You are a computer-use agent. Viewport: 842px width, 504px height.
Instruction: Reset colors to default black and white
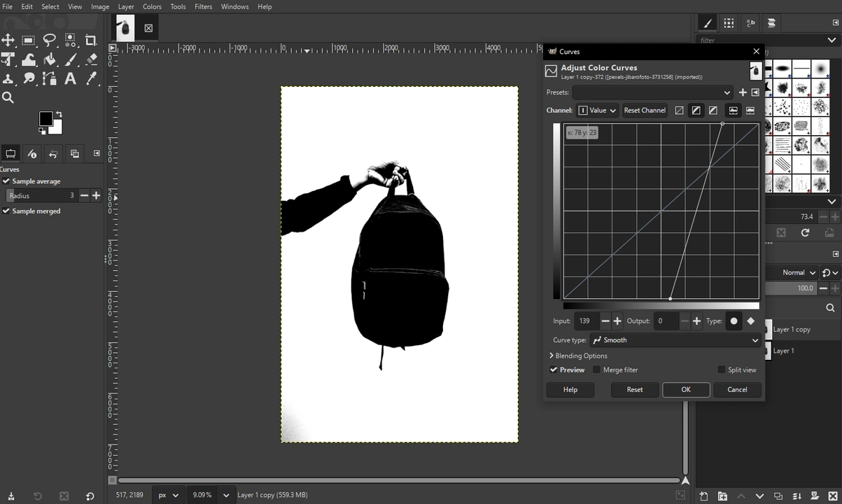42,131
